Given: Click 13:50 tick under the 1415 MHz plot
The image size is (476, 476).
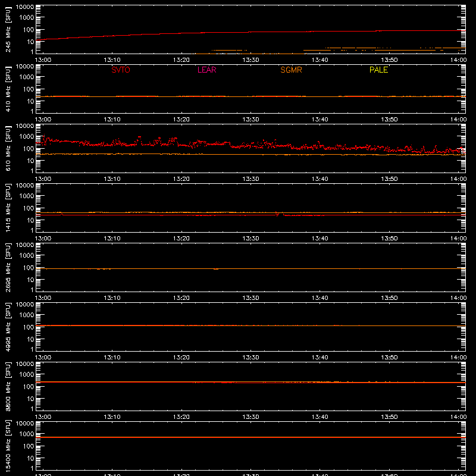Looking at the screenshot, I should click(x=389, y=239).
